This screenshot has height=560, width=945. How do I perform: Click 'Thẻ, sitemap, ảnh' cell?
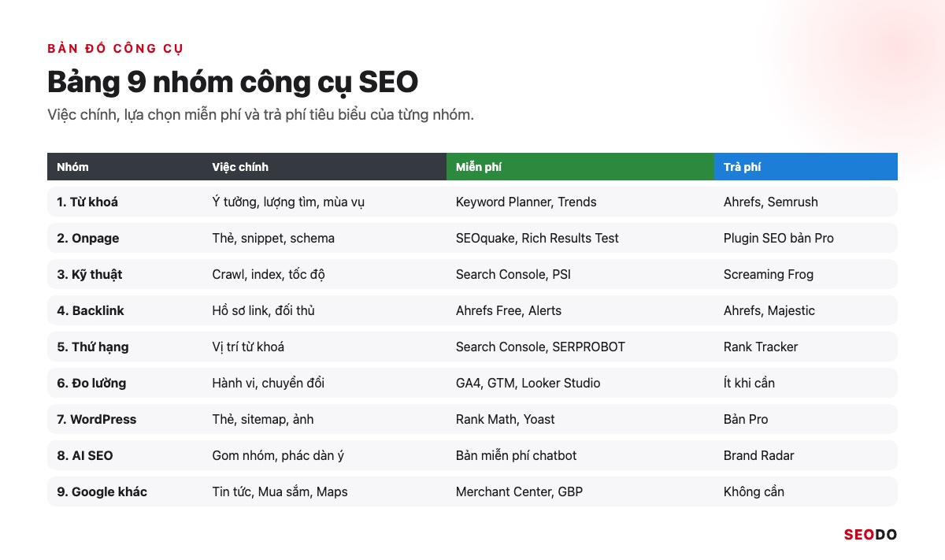click(x=263, y=419)
